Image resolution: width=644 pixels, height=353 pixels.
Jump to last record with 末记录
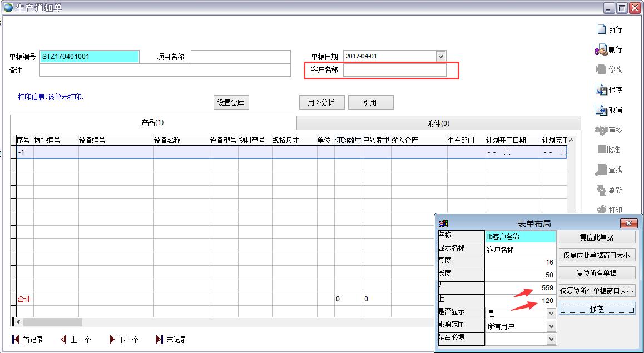tap(160, 340)
